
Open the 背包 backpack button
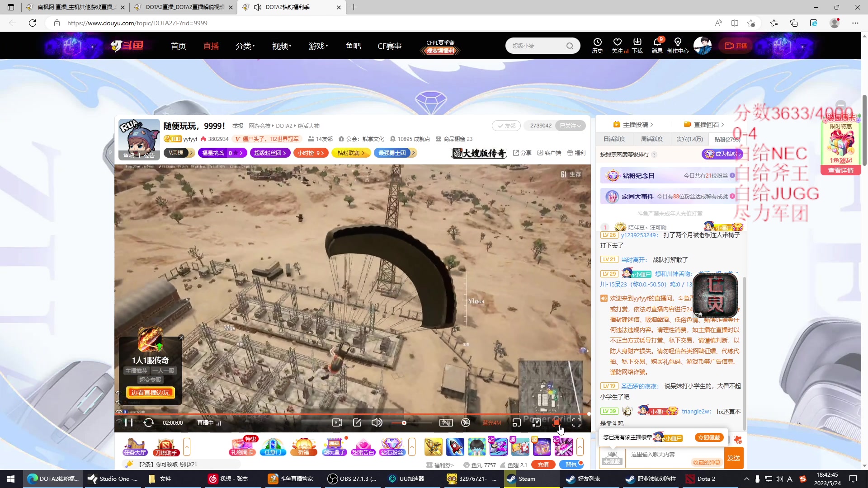coord(571,465)
